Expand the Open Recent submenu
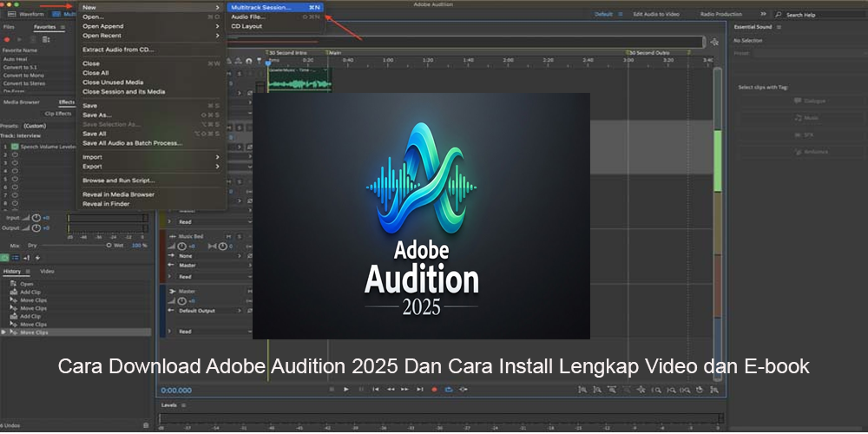This screenshot has height=434, width=868. click(151, 36)
